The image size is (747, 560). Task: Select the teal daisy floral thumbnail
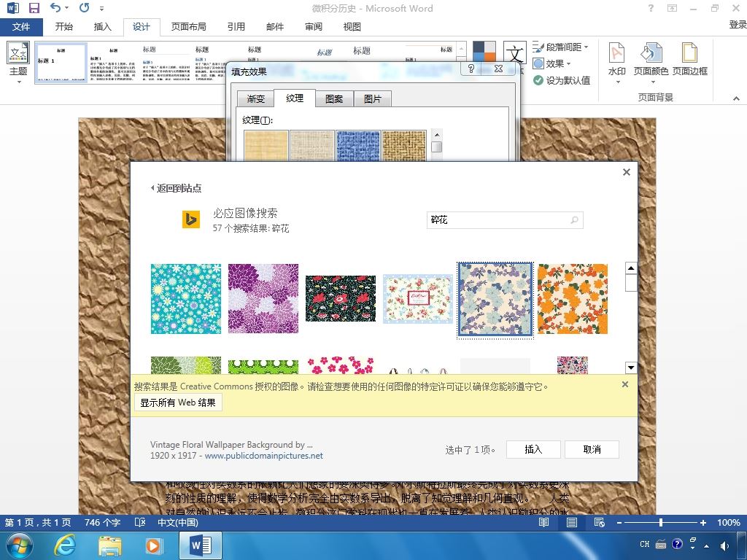pos(186,298)
